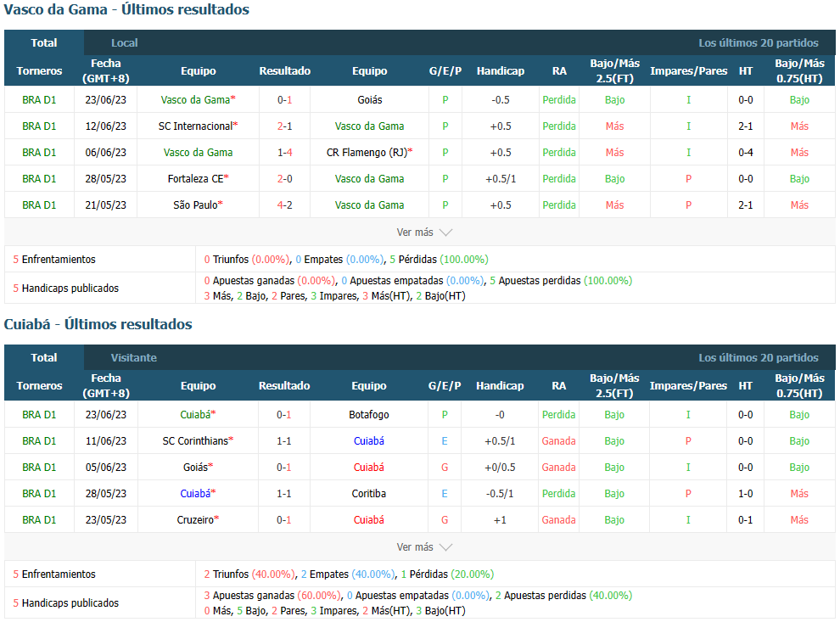Select the Total tab in Vasco da Gama results
Viewport: 840px width, 622px height.
44,43
